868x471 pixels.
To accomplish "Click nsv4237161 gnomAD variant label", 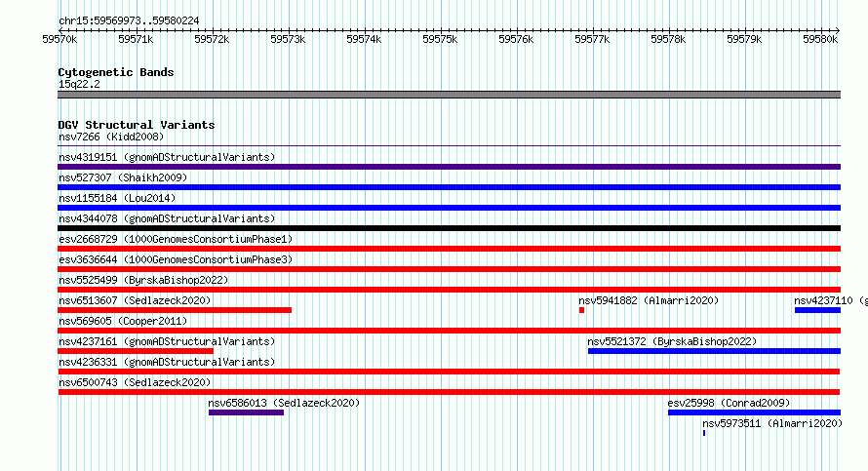I will click(x=167, y=341).
